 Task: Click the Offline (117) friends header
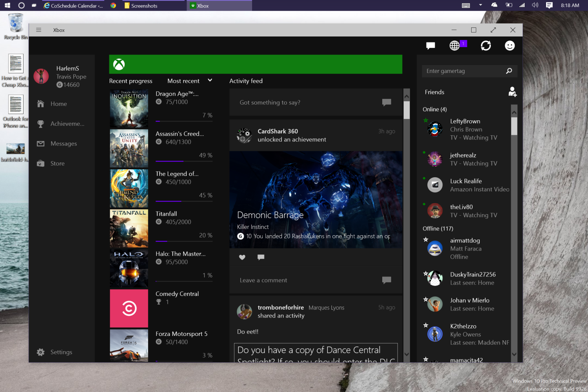tap(438, 229)
